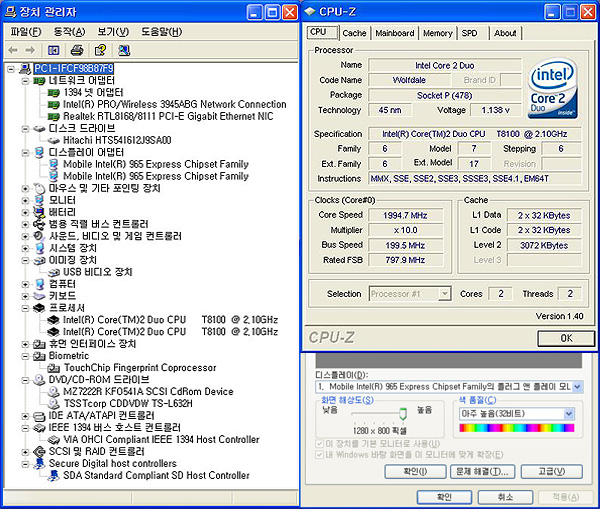Click the bottom 확인 button in display properties
This screenshot has height=511, width=600.
[x=444, y=497]
